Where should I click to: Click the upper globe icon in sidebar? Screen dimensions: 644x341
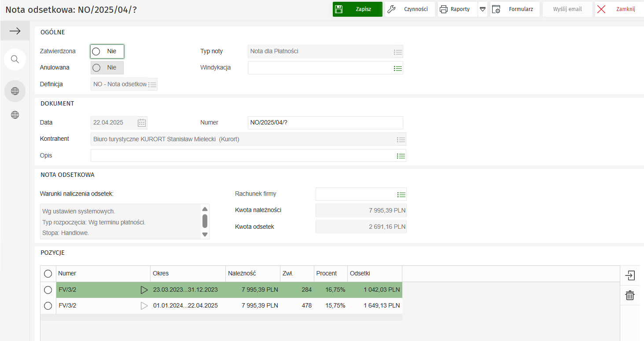15,91
